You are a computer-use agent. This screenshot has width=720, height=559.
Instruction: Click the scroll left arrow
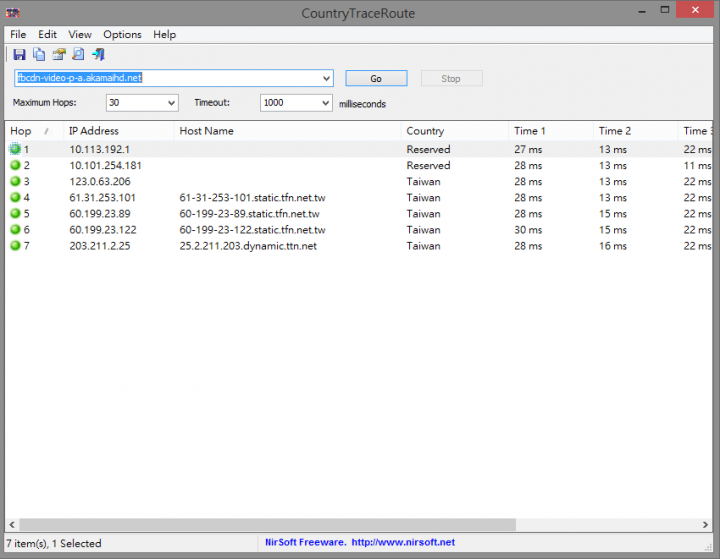click(12, 525)
